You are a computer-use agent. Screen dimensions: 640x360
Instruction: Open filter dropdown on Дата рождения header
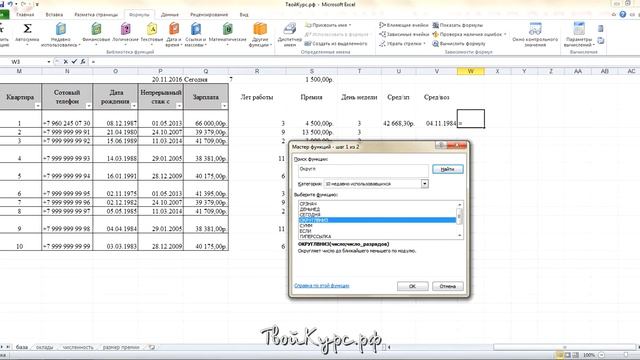[134, 106]
